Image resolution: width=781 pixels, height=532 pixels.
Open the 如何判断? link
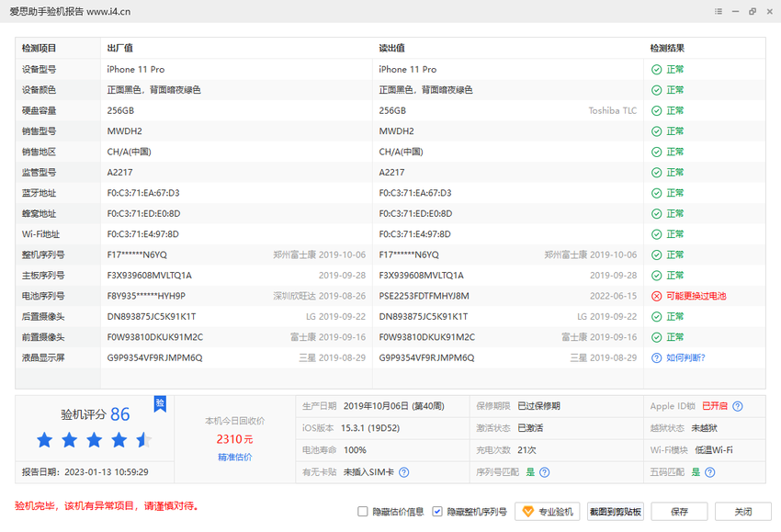coord(685,357)
